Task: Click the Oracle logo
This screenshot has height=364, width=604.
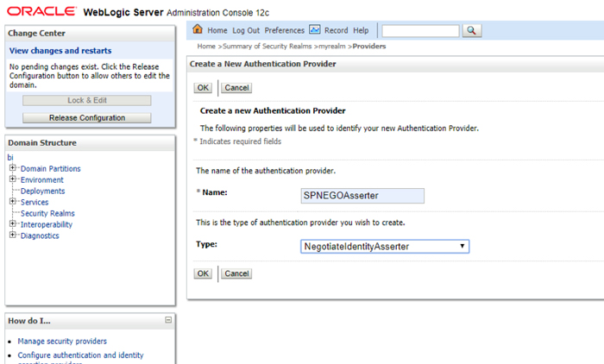Action: [41, 11]
